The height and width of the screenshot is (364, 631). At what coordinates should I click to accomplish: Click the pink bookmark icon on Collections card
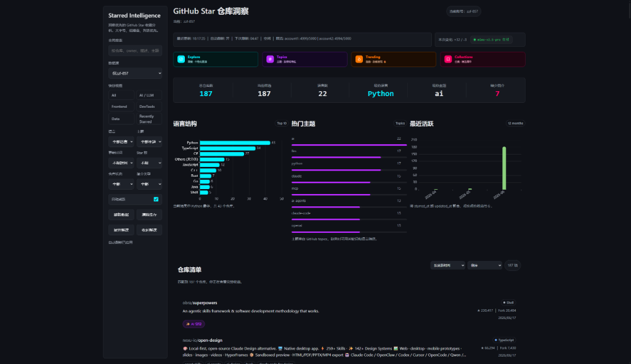[x=448, y=59]
